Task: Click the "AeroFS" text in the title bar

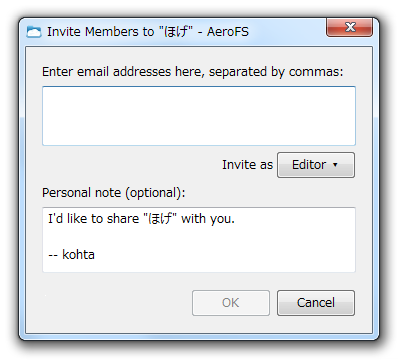Action: pos(228,32)
